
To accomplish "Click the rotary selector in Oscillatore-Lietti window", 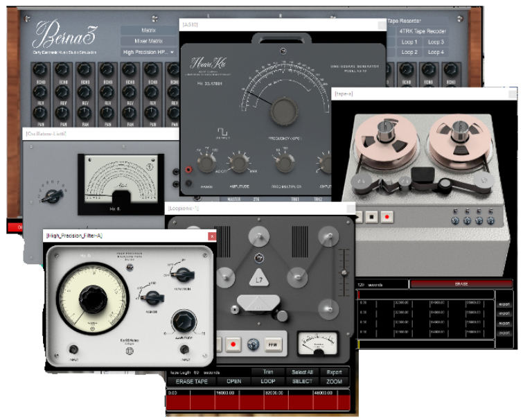I will coord(53,196).
